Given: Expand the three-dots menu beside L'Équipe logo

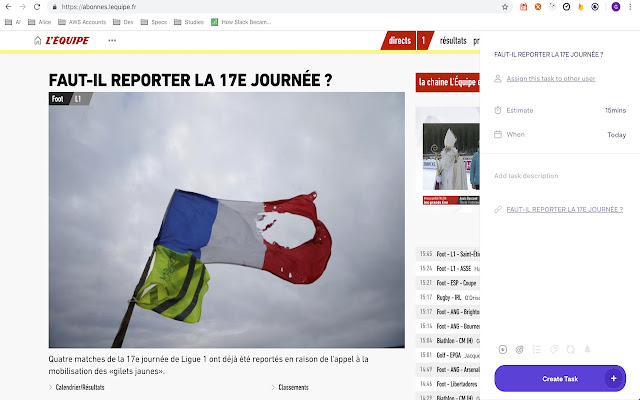Looking at the screenshot, I should pos(112,41).
